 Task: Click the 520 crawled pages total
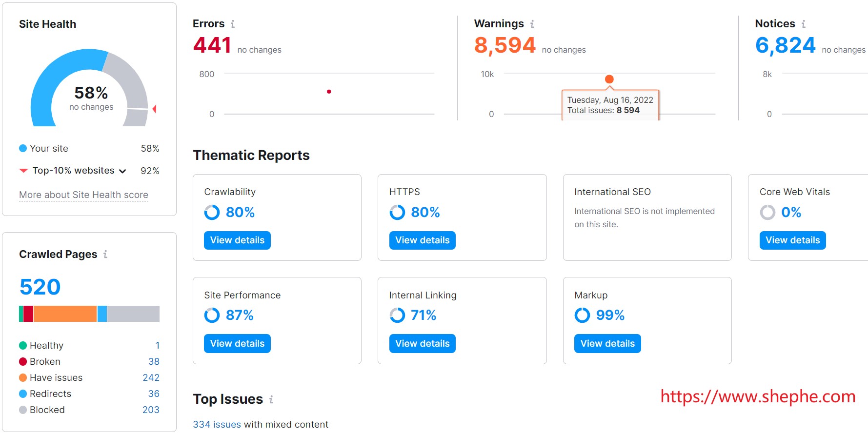pos(40,287)
